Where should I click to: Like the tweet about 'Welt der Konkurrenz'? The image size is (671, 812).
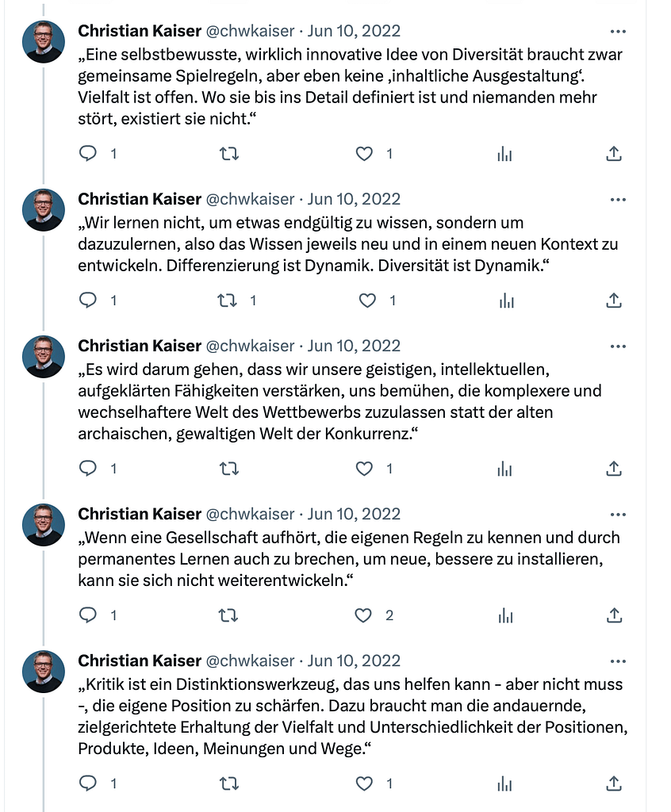point(364,469)
